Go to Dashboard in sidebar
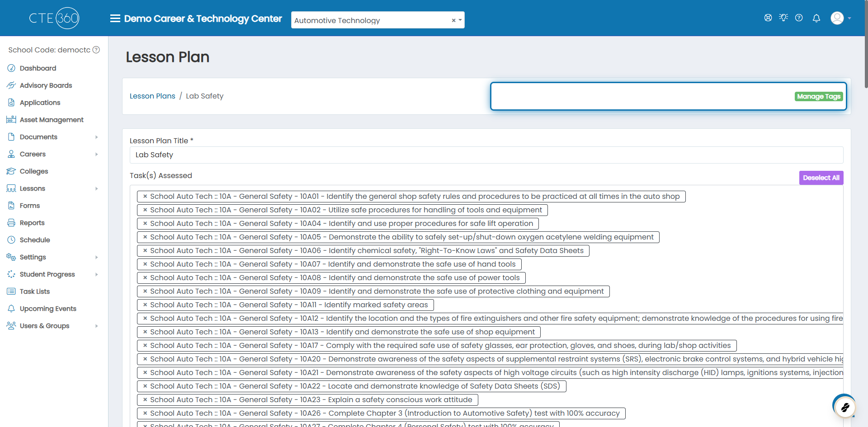Screen dimensions: 868x427 click(x=38, y=68)
